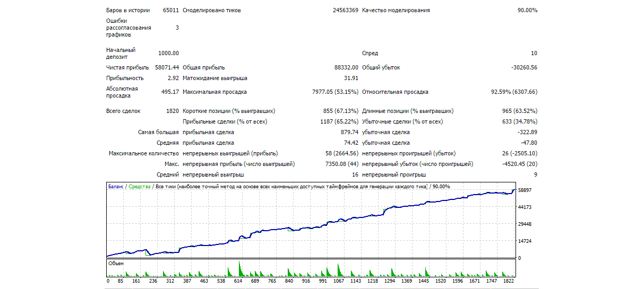Viewport: 644px width, 289px height.
Task: Select the modelled ticks value 24563369
Action: (346, 10)
